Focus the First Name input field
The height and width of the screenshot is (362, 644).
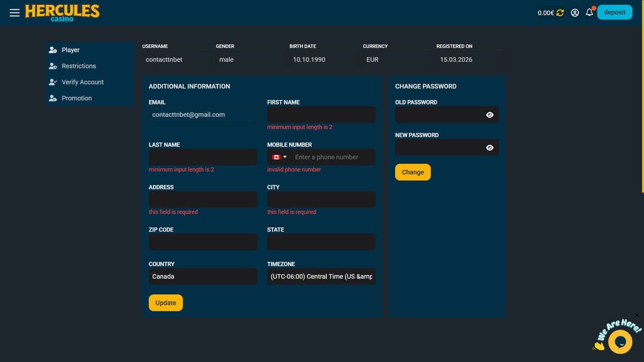[x=321, y=115]
